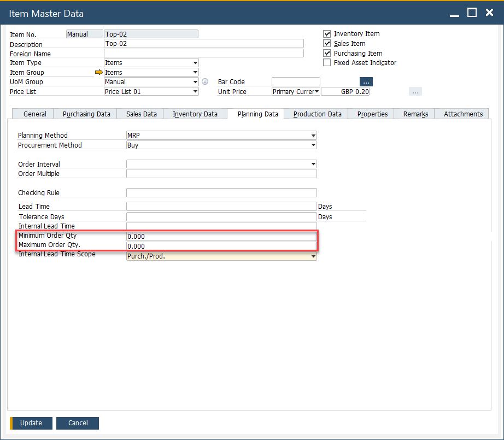
Task: Go to the Attachments tab
Action: coord(463,114)
